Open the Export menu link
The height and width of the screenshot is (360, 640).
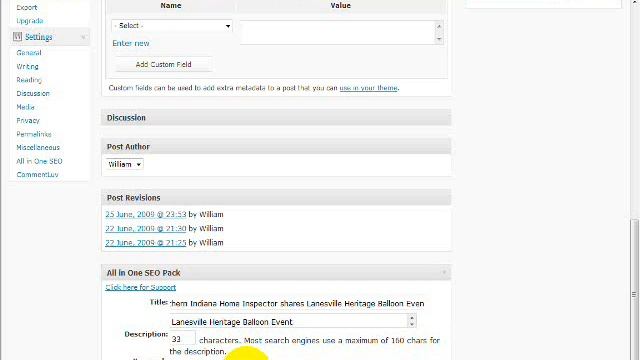point(27,7)
